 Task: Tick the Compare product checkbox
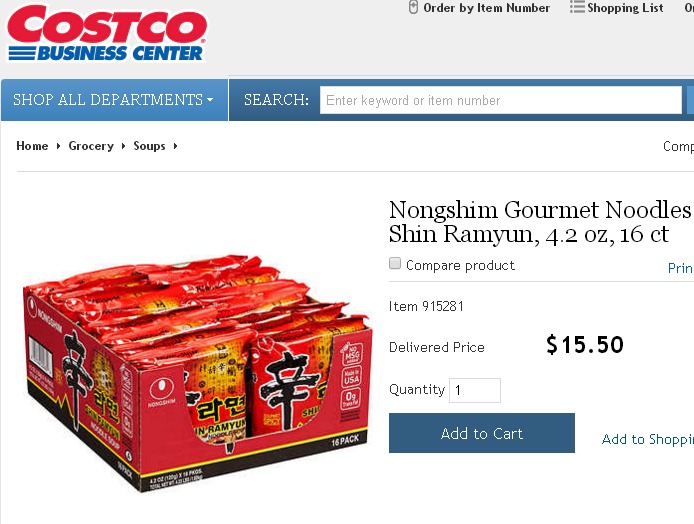[x=395, y=264]
